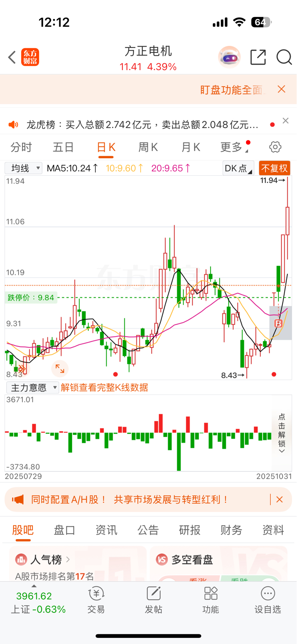This screenshot has width=297, height=644.
Task: Tap the back arrow icon
Action: (12, 57)
